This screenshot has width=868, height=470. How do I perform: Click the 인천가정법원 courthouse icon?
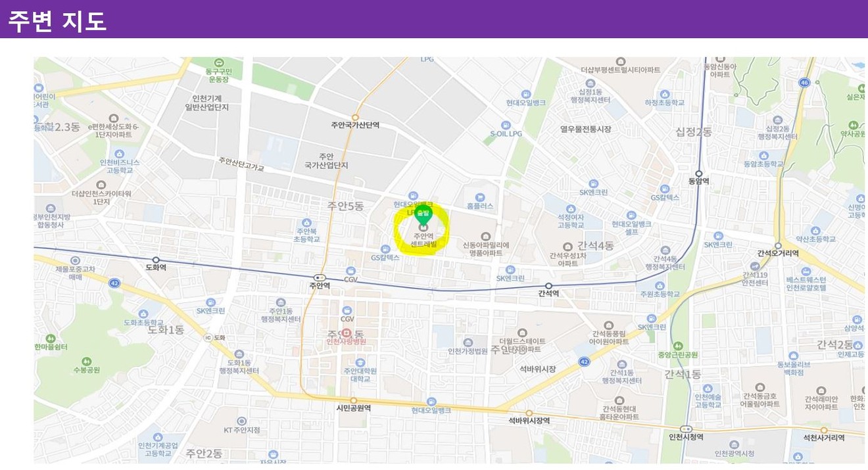point(468,342)
